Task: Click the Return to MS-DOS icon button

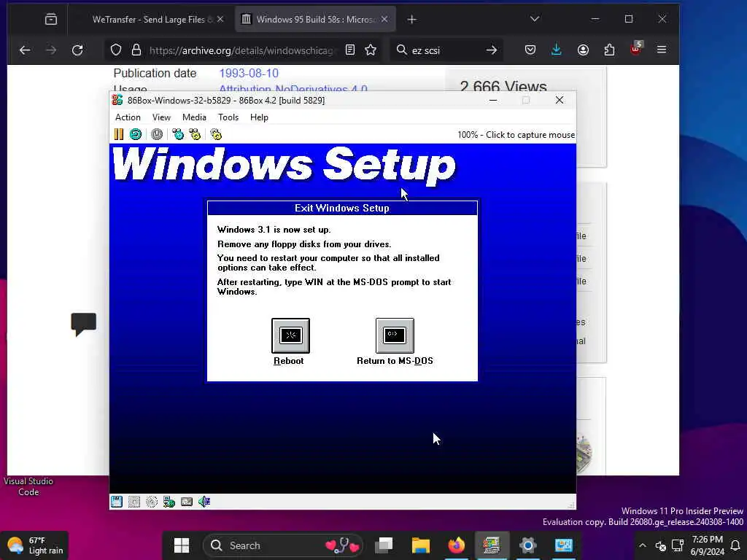Action: (x=395, y=335)
